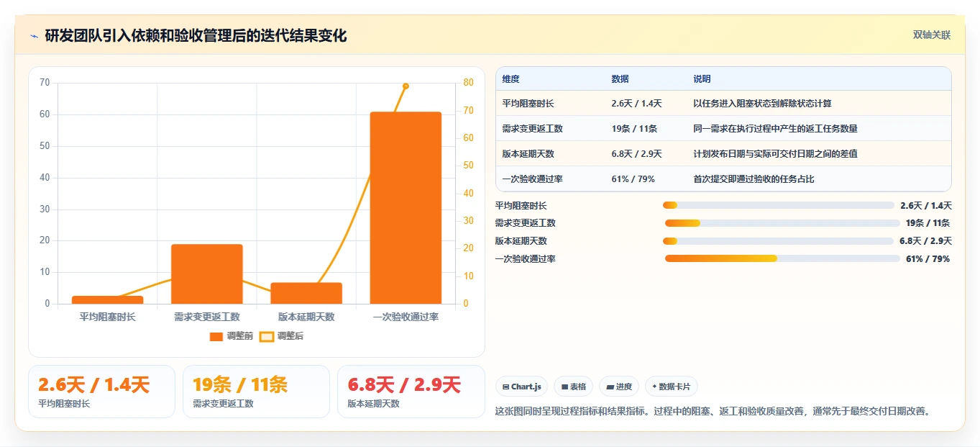The image size is (980, 447).
Task: Click table value 61% / 79%
Action: (x=633, y=179)
